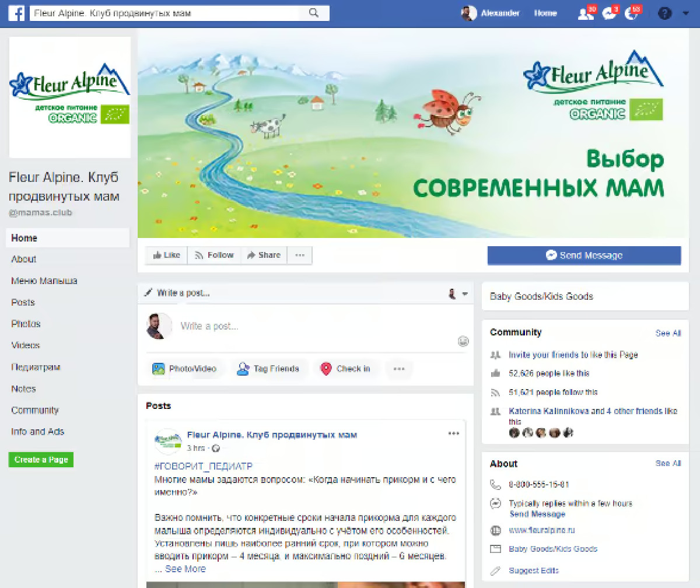Open About in the page sidebar
The width and height of the screenshot is (700, 588).
[23, 259]
